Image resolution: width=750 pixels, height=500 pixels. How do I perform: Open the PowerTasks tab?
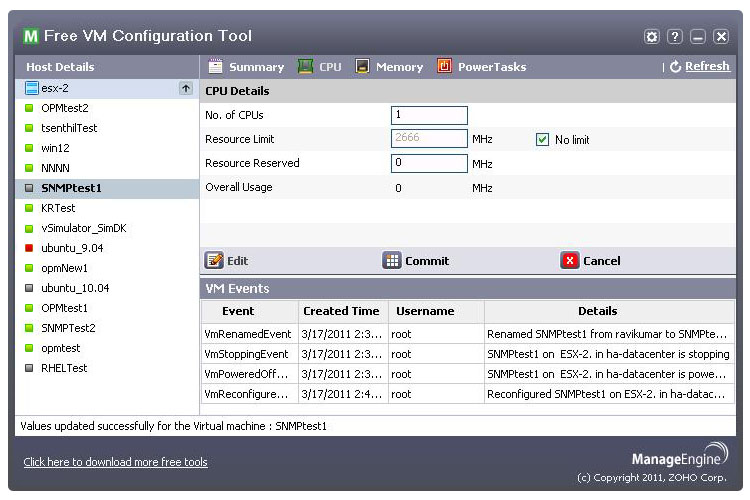(x=492, y=67)
